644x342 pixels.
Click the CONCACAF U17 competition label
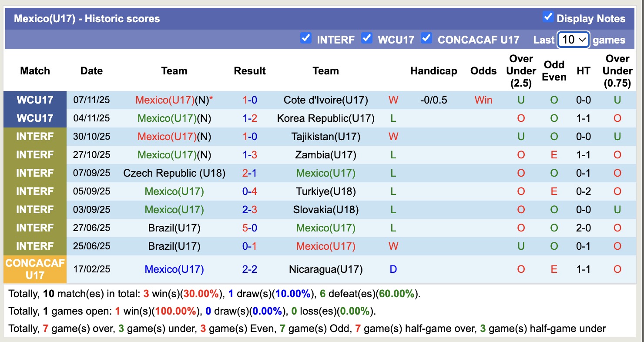[x=35, y=269]
